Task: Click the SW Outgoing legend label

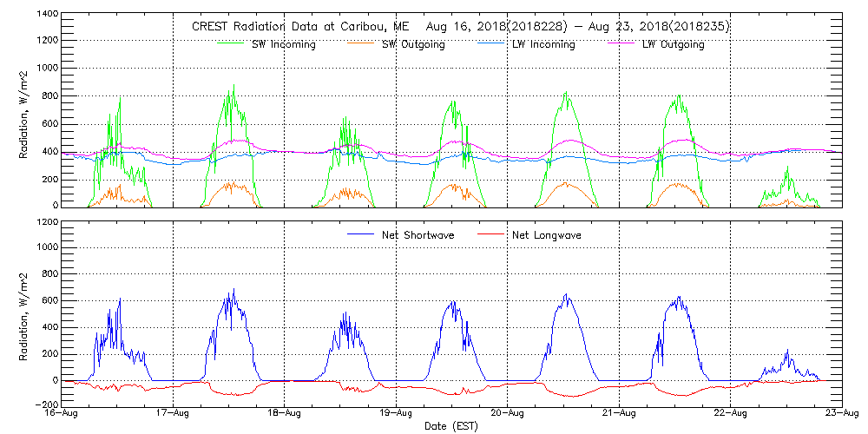Action: (413, 45)
